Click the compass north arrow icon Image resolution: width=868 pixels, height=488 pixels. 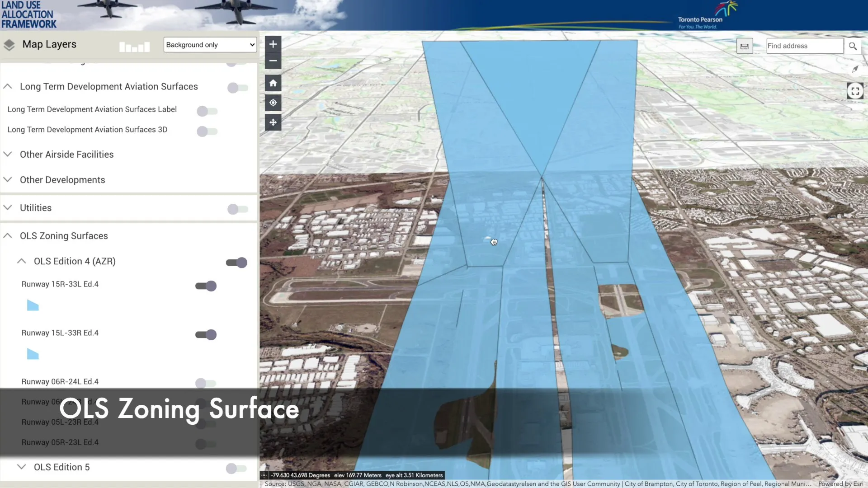[855, 69]
